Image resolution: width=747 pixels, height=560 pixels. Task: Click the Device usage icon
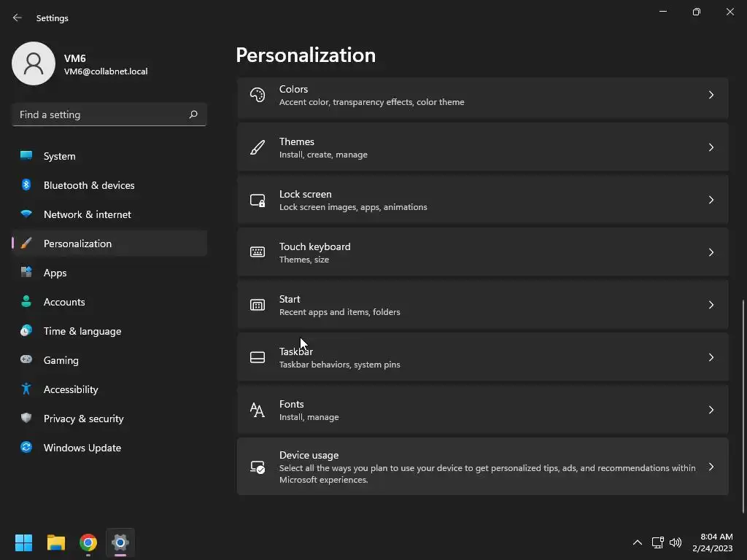(x=258, y=467)
